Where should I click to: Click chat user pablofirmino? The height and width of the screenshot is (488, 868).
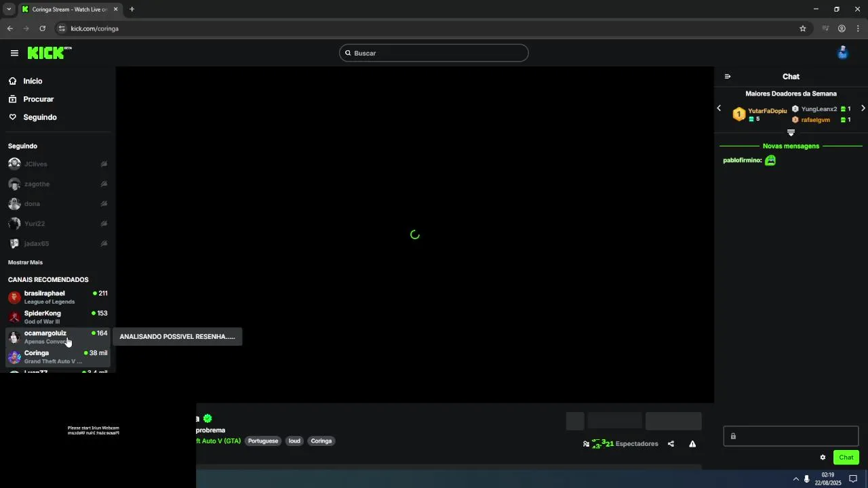742,161
